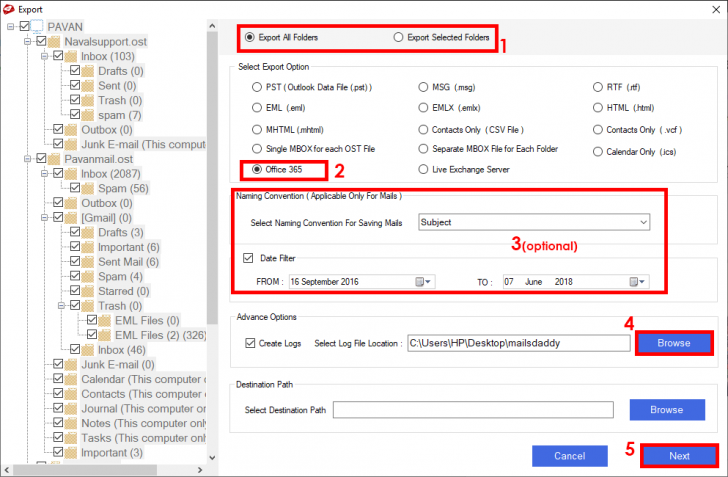Choose EMLX export format
The width and height of the screenshot is (728, 477).
[x=423, y=108]
